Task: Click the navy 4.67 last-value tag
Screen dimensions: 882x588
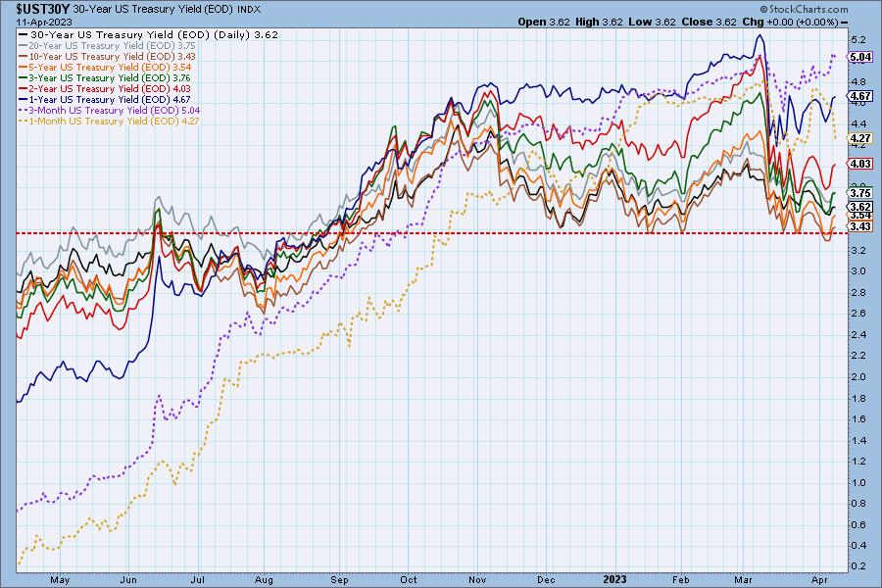Action: (x=860, y=96)
